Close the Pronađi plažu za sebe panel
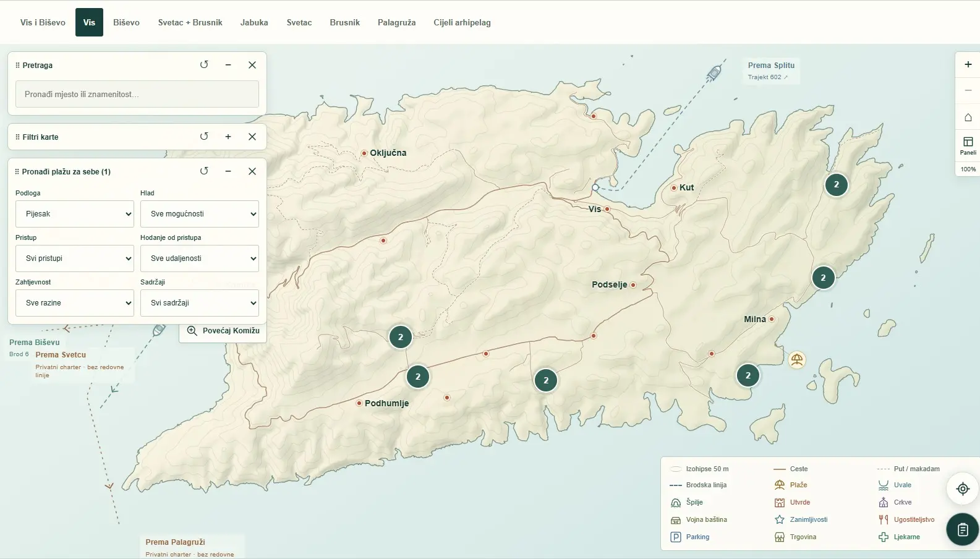The image size is (980, 559). (x=252, y=171)
